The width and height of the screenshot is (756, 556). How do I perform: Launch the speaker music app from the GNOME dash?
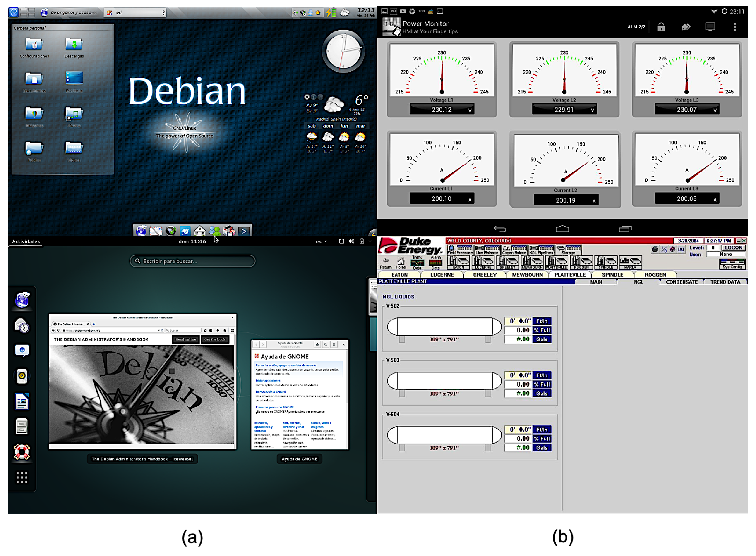tap(22, 376)
